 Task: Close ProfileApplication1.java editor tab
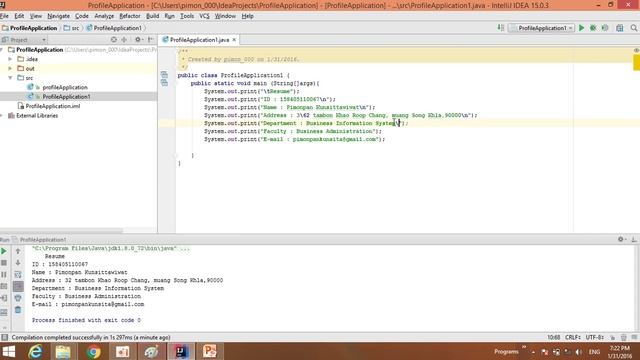234,40
